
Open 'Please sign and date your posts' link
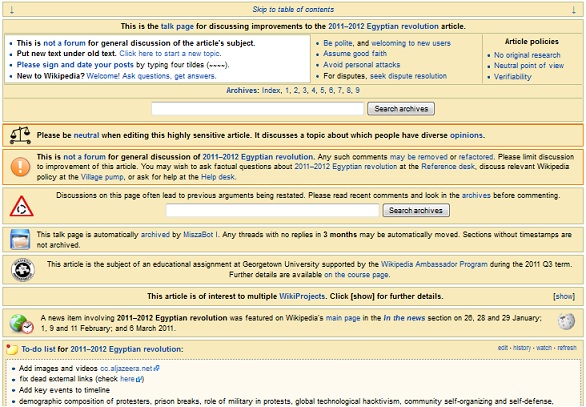click(x=75, y=65)
